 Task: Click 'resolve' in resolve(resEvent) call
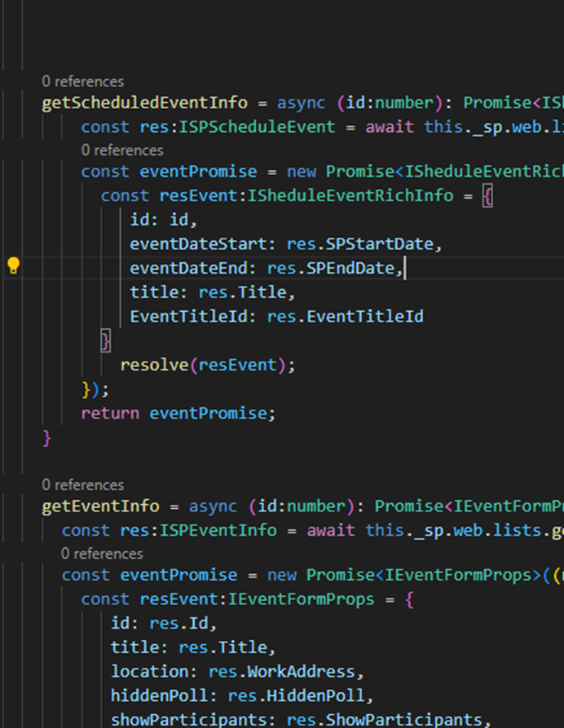coord(154,365)
